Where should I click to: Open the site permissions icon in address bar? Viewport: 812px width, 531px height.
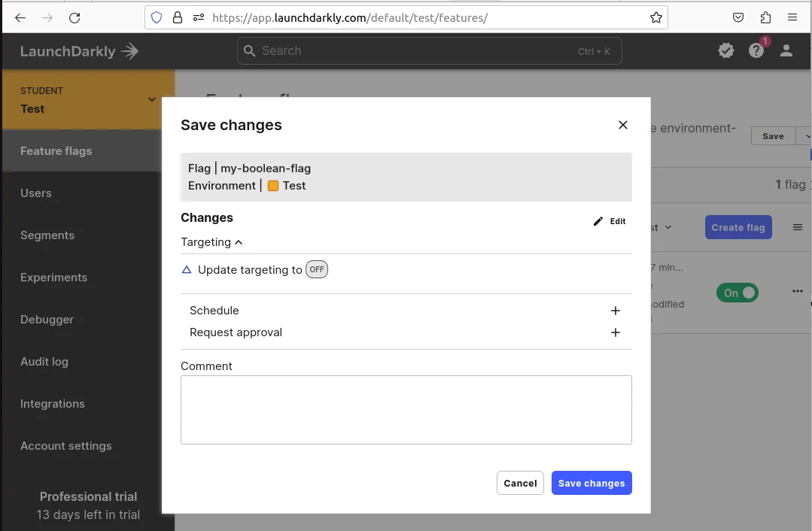[199, 18]
